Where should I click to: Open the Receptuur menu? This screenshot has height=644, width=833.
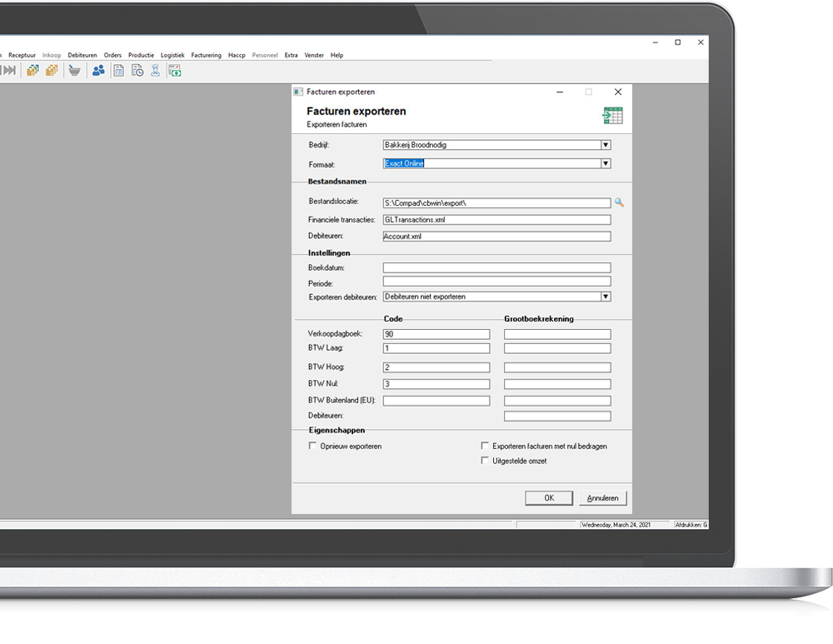click(22, 55)
